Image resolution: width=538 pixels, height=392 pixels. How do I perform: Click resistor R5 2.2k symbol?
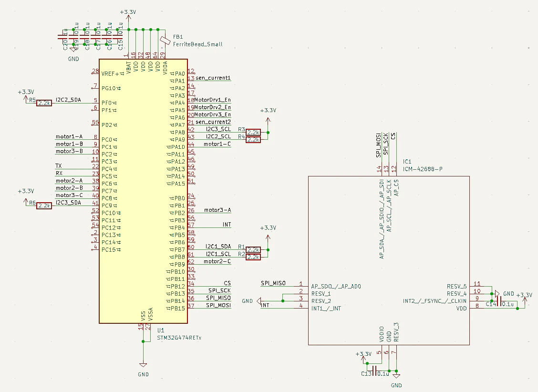[44, 103]
